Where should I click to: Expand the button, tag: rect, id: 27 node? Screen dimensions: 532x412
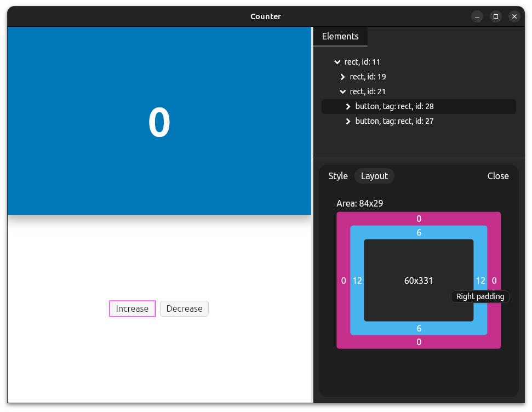(348, 121)
